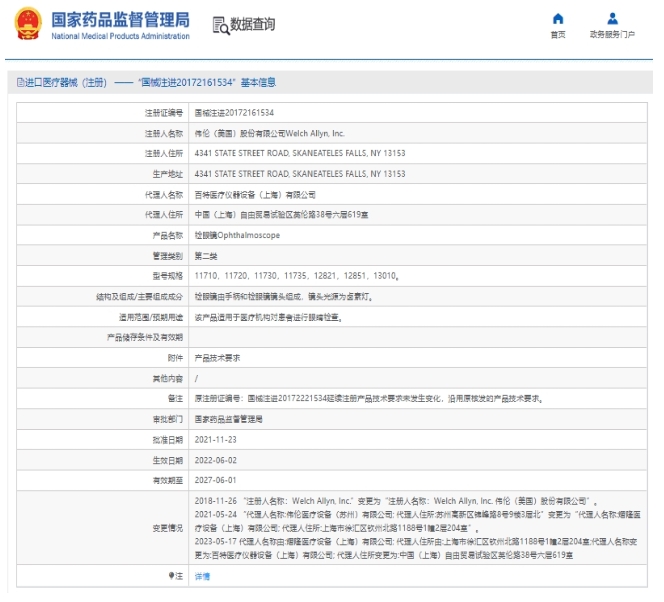Click the 首页 label in top navigation

pyautogui.click(x=558, y=35)
